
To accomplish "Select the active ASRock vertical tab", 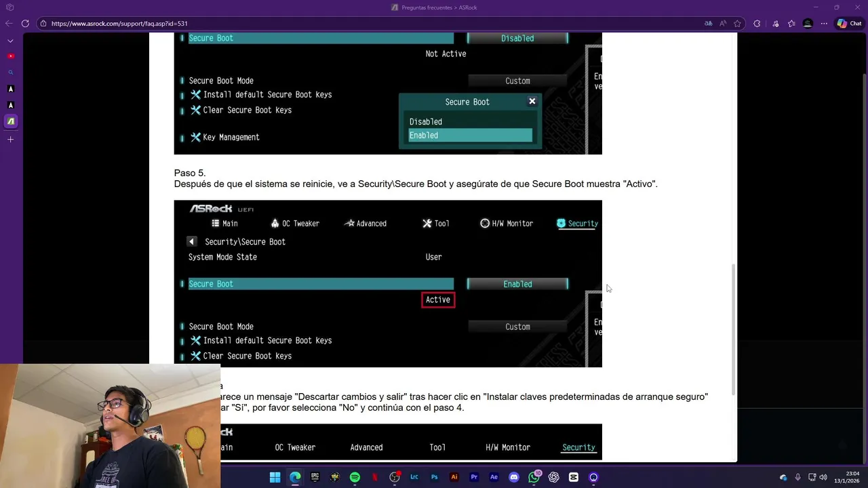I will (10, 121).
